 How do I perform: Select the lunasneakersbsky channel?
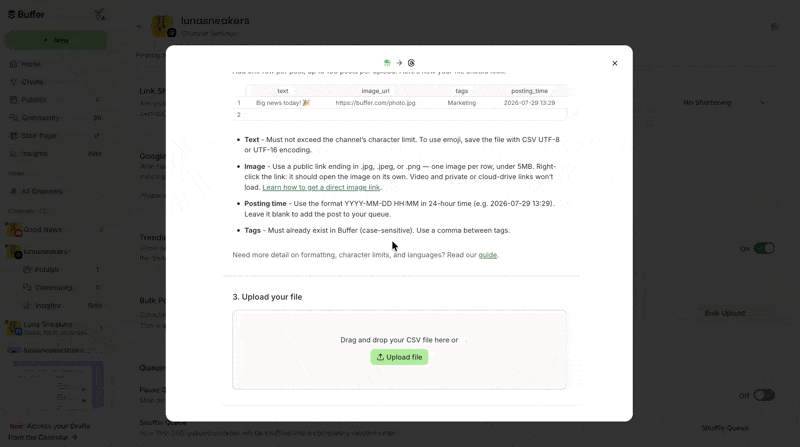coord(55,350)
